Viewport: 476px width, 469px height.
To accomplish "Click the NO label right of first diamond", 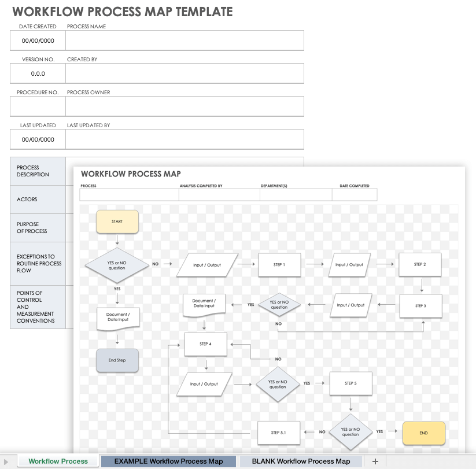I will click(x=156, y=264).
